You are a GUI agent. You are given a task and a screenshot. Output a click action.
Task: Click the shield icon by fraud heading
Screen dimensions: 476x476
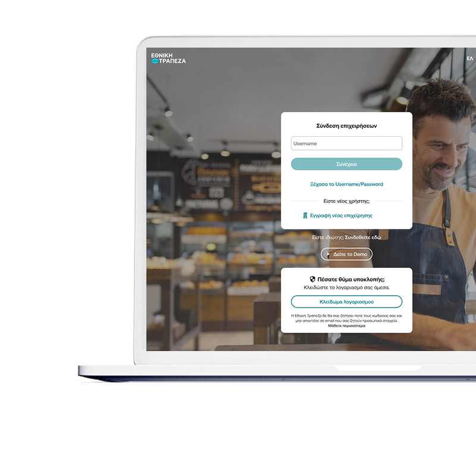[312, 279]
